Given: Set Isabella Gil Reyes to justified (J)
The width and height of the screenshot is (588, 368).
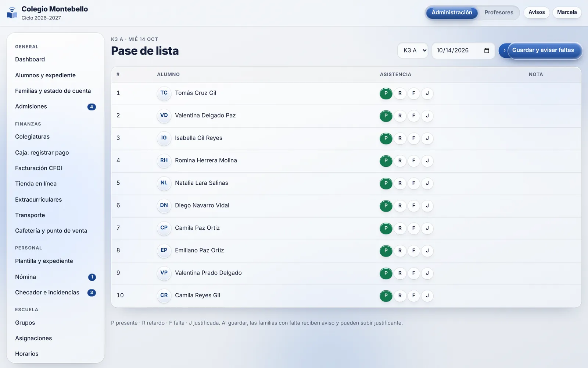Looking at the screenshot, I should [x=427, y=138].
